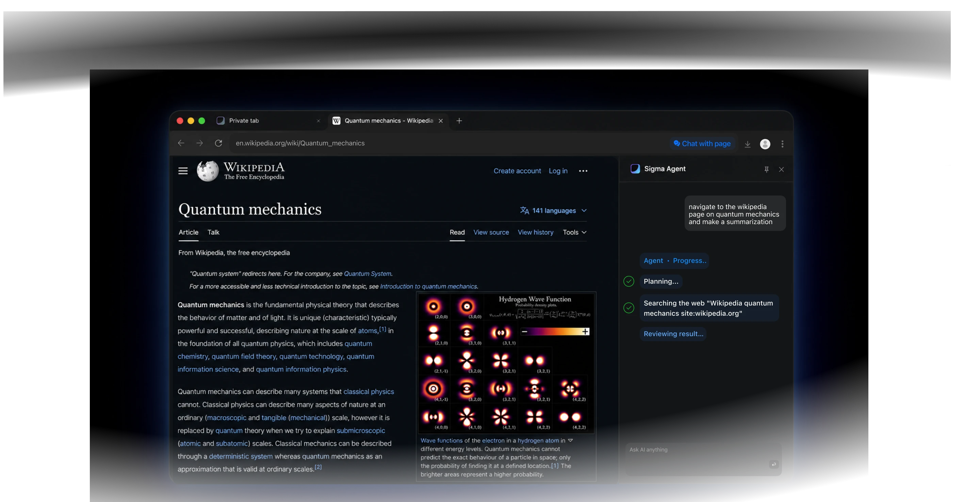Follow the submicroscopic link
Screen dimensions: 980x502
pyautogui.click(x=361, y=431)
